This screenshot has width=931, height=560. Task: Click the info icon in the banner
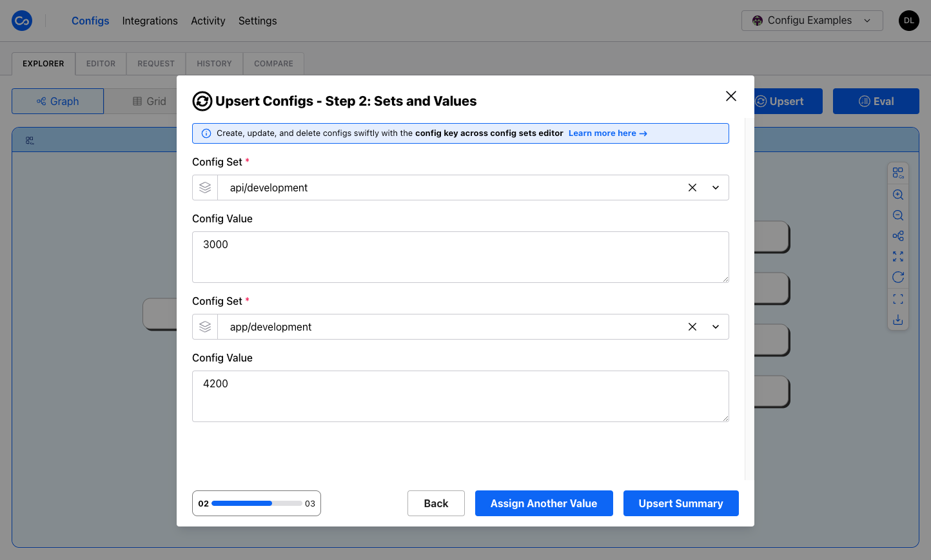pyautogui.click(x=206, y=133)
